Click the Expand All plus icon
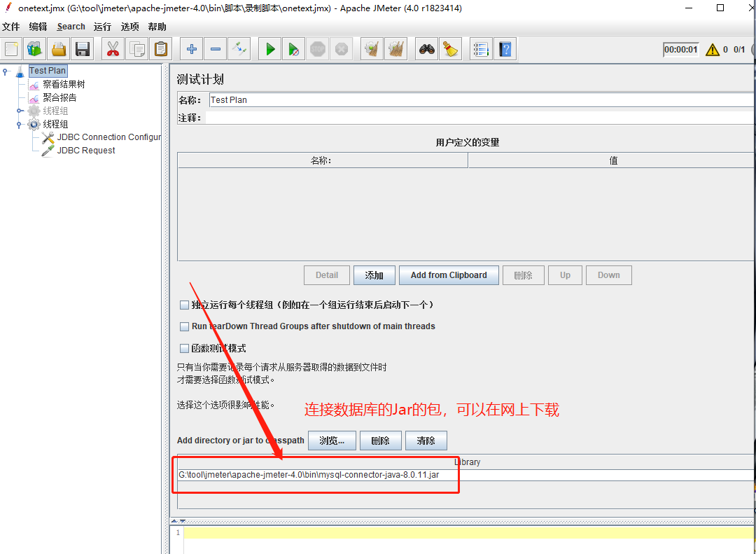This screenshot has width=756, height=554. [x=191, y=49]
